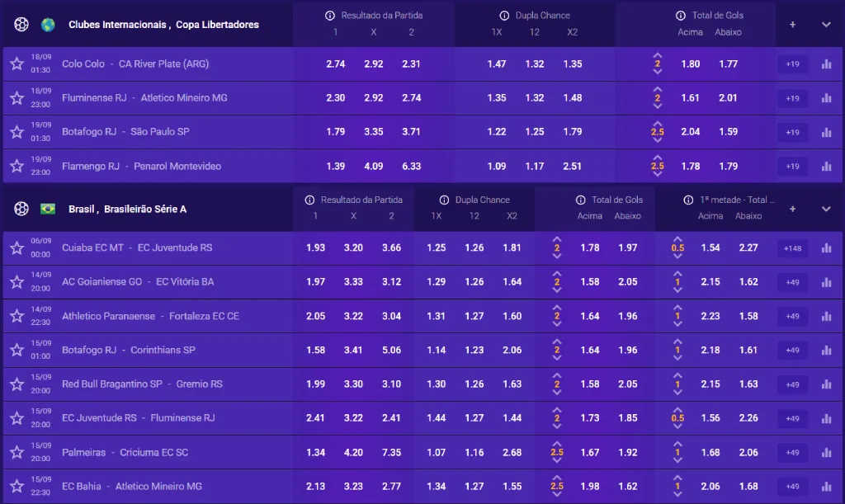Image resolution: width=845 pixels, height=504 pixels.
Task: Open stats chart icon for Botafogo - Corinthians
Action: click(x=826, y=350)
